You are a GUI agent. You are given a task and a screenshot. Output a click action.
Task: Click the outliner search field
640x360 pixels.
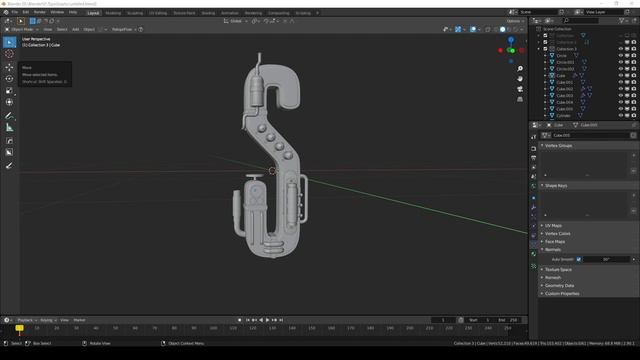(x=582, y=20)
